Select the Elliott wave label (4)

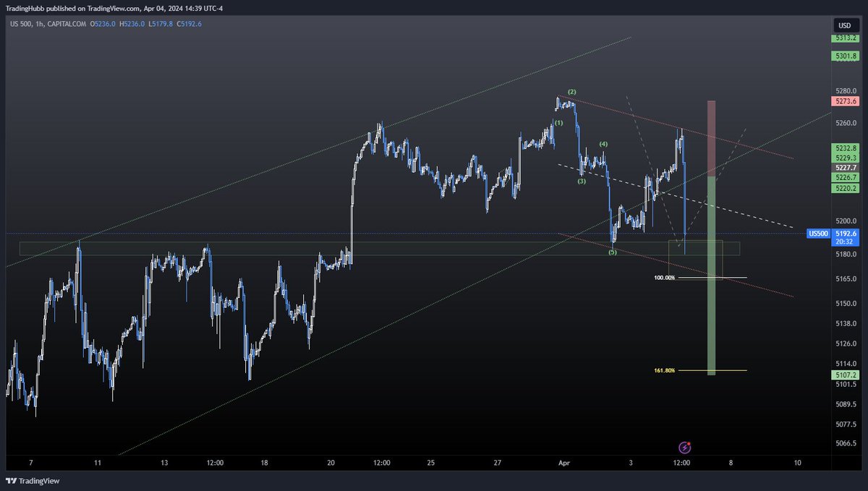coord(603,145)
